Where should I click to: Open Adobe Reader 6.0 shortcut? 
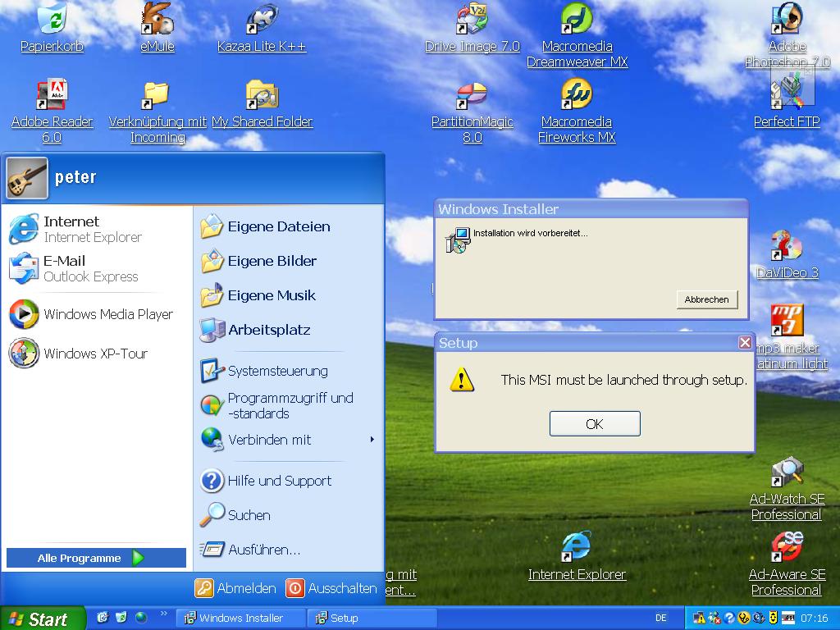[x=52, y=112]
